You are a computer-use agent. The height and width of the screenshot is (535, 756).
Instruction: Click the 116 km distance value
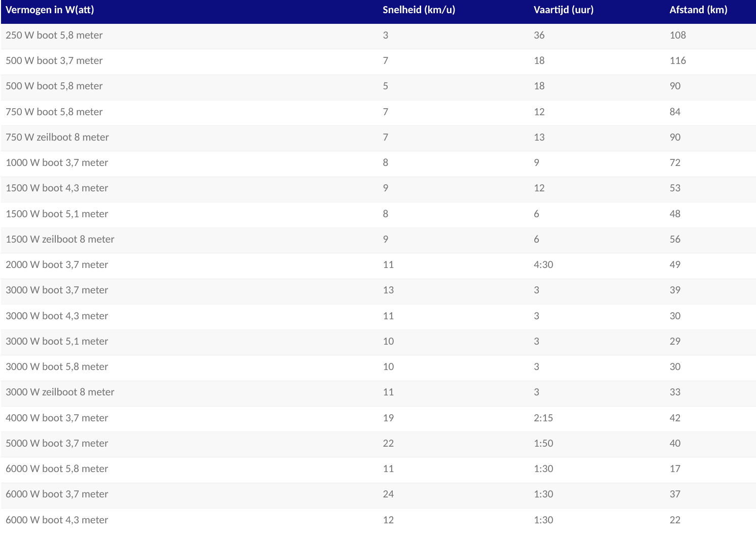[x=677, y=61]
